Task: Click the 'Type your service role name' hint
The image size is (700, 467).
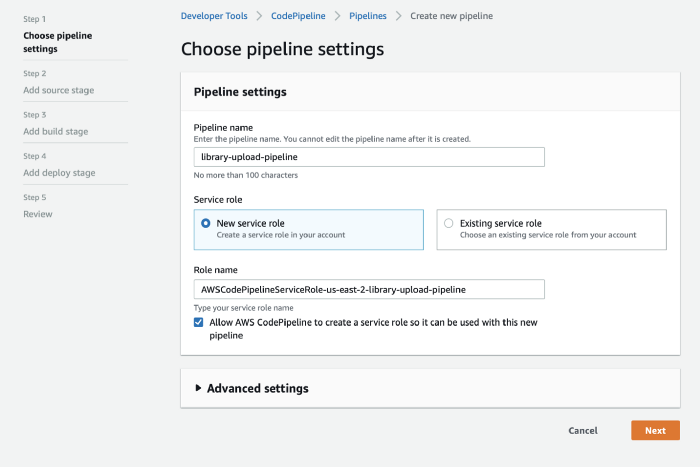Action: click(x=243, y=308)
